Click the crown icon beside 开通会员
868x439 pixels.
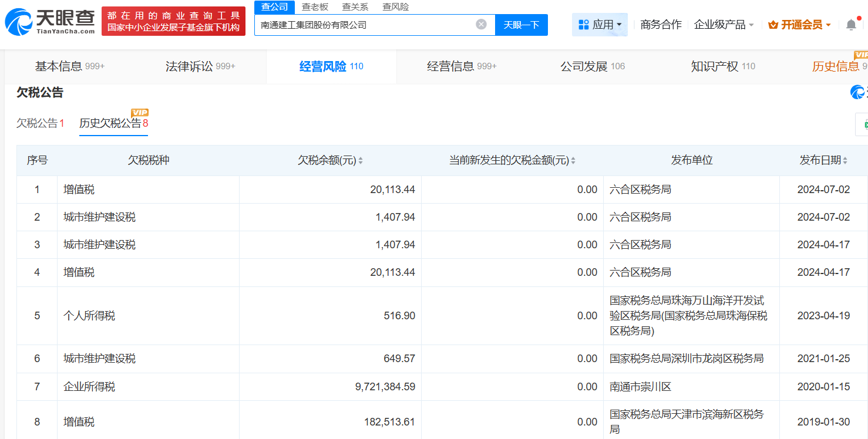(772, 25)
